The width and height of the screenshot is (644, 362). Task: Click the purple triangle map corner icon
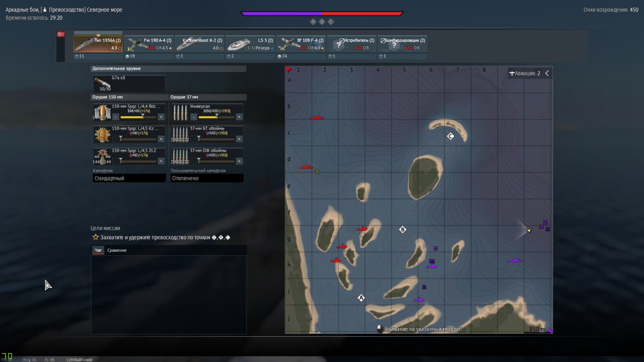[549, 330]
